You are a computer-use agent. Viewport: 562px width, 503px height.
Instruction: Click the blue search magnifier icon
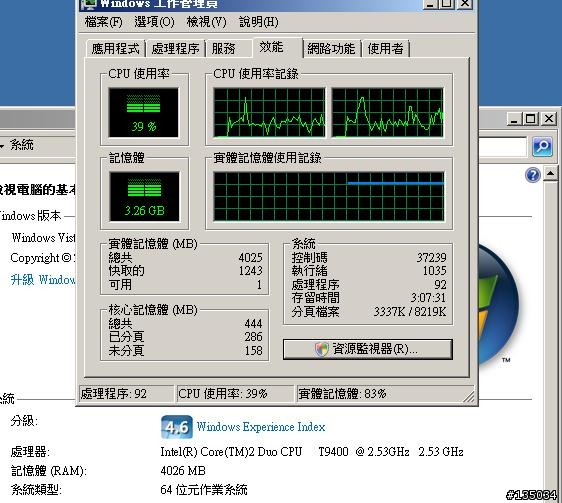coord(542,146)
